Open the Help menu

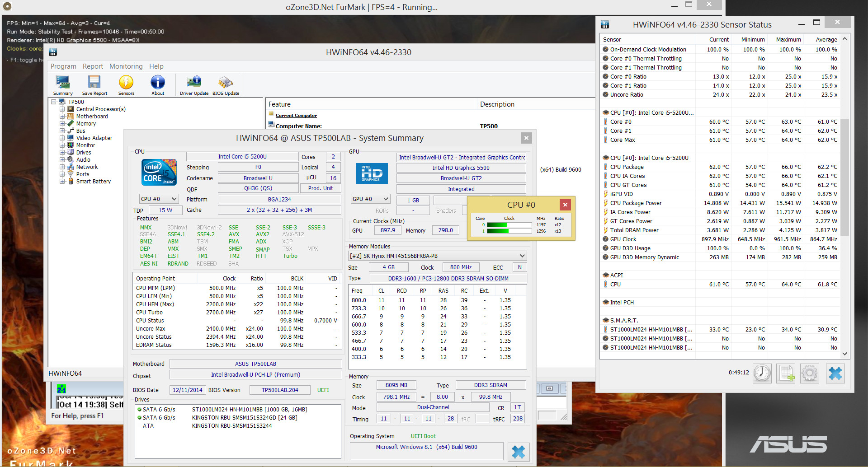(156, 66)
